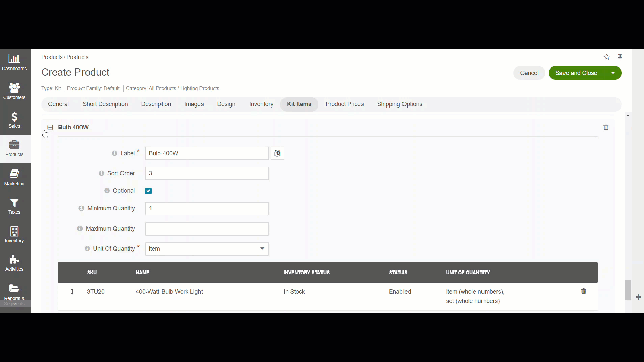The height and width of the screenshot is (362, 644).
Task: Click the Enabled status cell
Action: coord(400,292)
